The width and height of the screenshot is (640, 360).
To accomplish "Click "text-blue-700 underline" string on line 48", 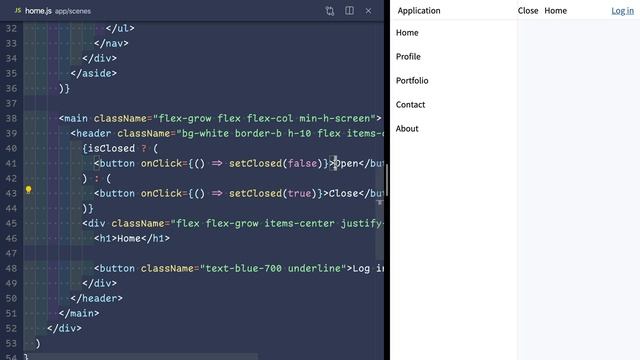I will point(273,268).
